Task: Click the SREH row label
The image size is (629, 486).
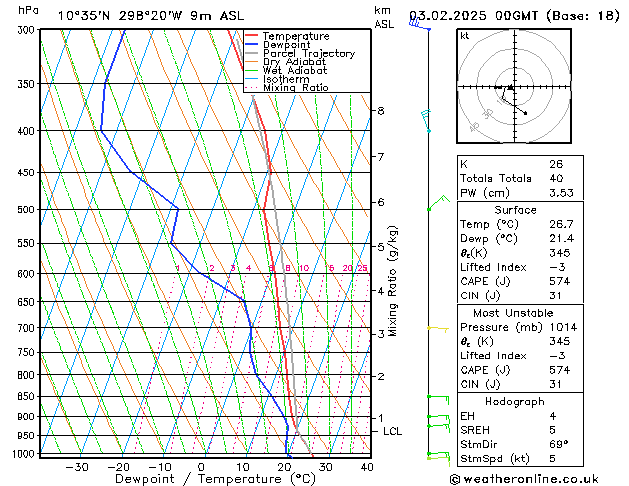Action: click(x=475, y=430)
